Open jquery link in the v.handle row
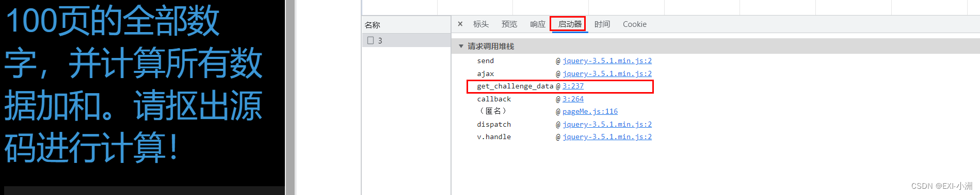980x195 pixels. click(607, 137)
